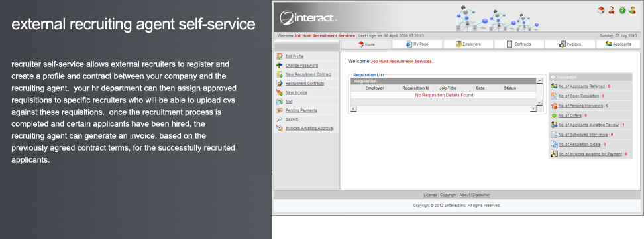Click the New Invoice sidebar icon
The width and height of the screenshot is (644, 239).
(x=280, y=92)
